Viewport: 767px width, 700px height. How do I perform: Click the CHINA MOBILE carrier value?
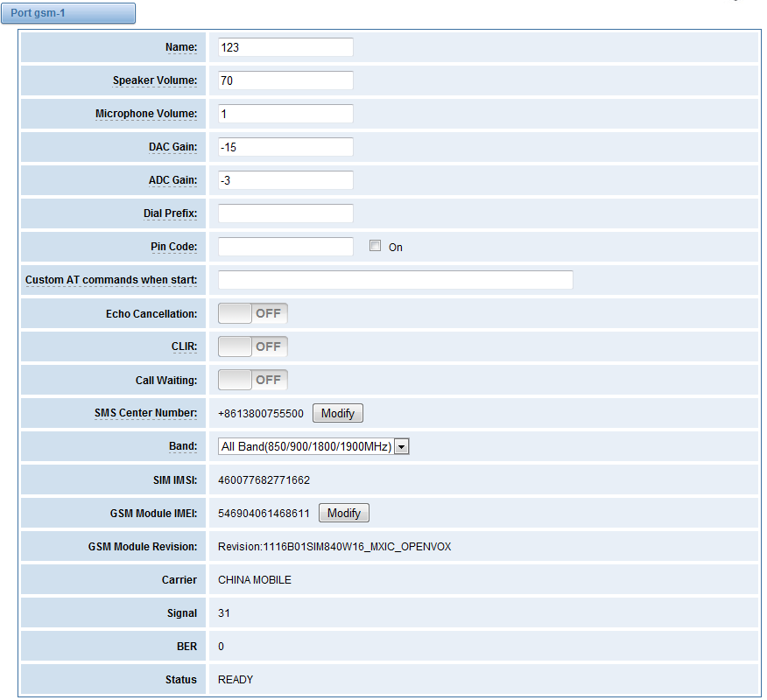[x=255, y=580]
